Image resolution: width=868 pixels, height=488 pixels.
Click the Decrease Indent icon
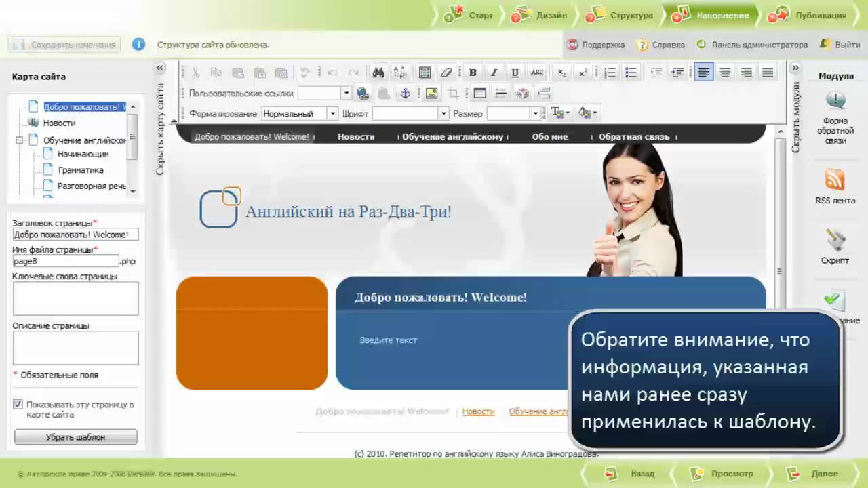point(656,73)
